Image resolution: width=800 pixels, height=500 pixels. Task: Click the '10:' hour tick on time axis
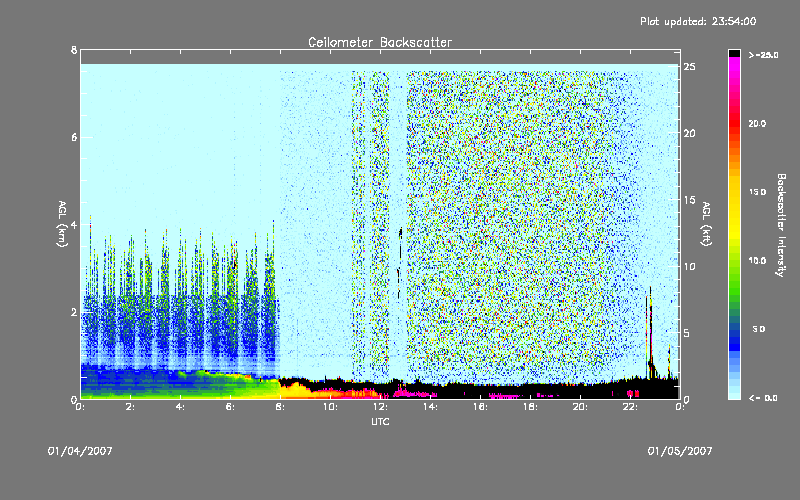tap(330, 407)
